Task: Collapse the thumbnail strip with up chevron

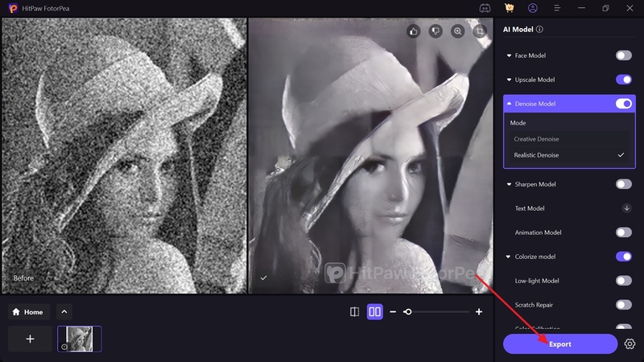Action: pyautogui.click(x=64, y=312)
